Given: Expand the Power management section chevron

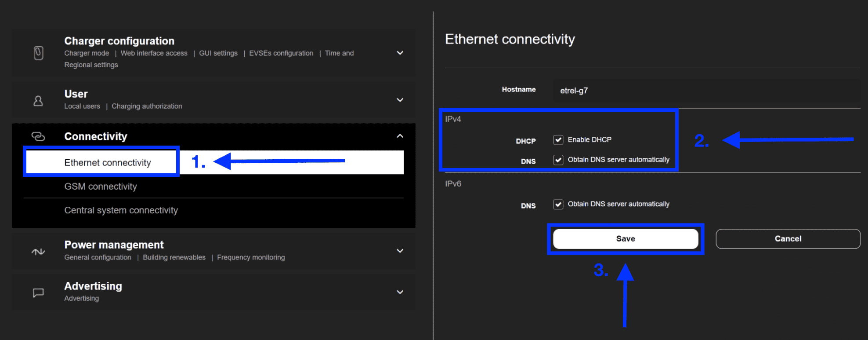Looking at the screenshot, I should click(x=400, y=251).
